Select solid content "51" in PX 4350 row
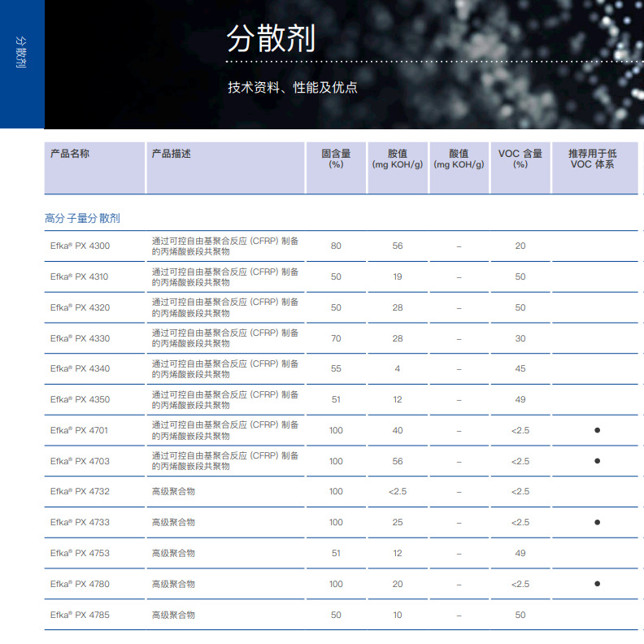The height and width of the screenshot is (644, 644). (336, 399)
